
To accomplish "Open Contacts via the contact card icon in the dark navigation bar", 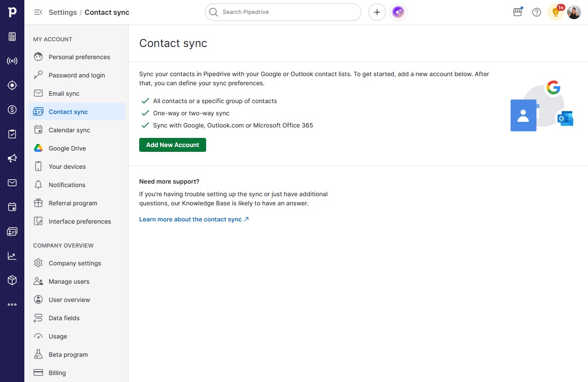I will (12, 231).
